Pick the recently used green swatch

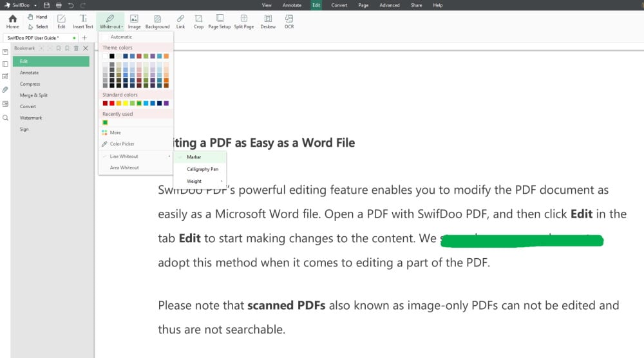coord(105,122)
